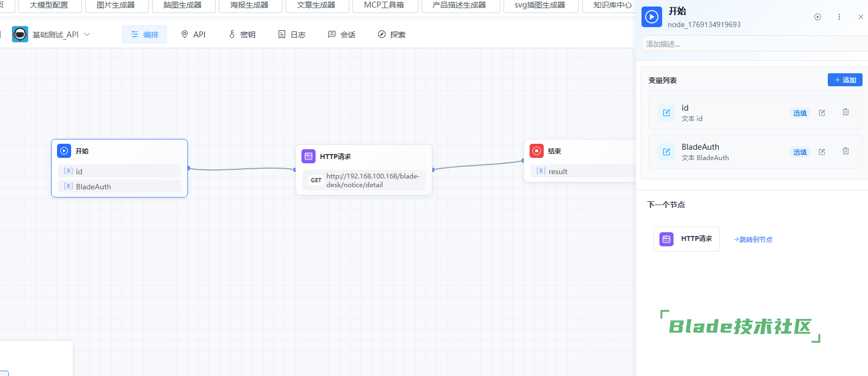
Task: Click the red 结束 node icon on canvas
Action: (537, 151)
